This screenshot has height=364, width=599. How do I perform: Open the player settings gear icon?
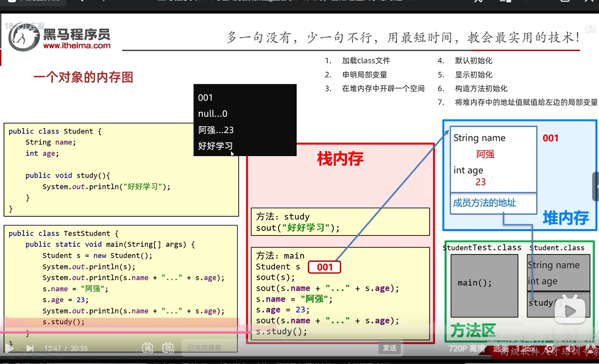coord(550,349)
